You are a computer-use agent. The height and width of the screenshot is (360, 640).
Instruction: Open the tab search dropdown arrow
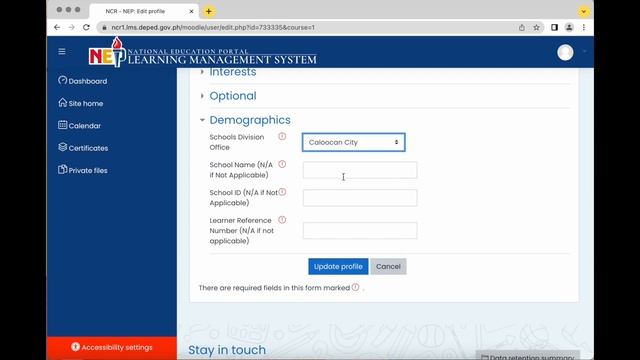click(584, 11)
